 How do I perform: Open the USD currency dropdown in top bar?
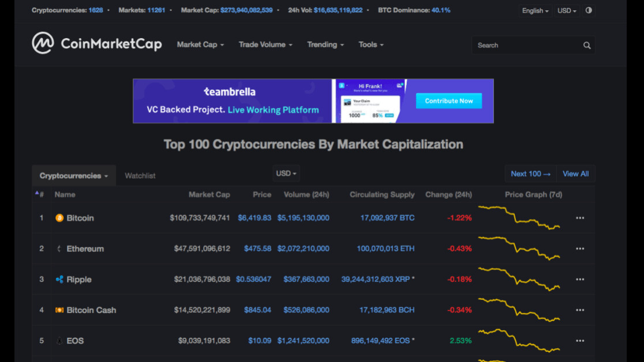pyautogui.click(x=567, y=10)
